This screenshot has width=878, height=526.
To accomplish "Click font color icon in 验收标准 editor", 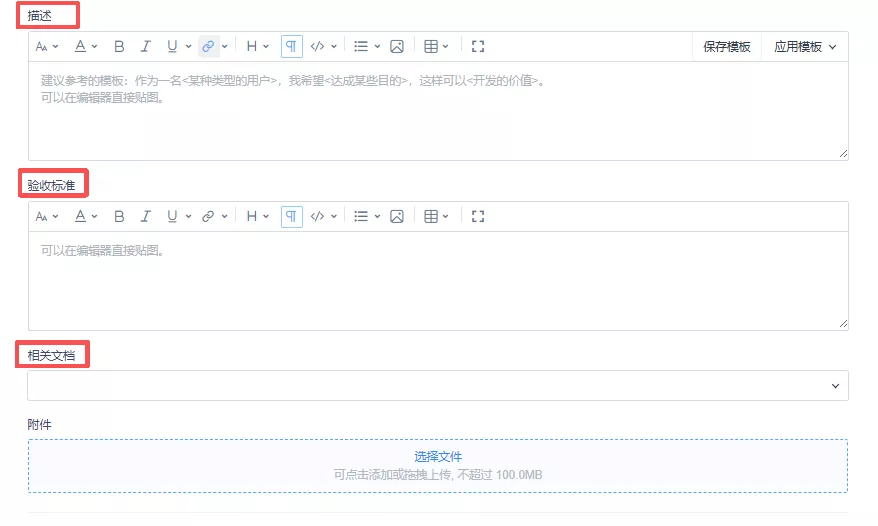I will [80, 216].
